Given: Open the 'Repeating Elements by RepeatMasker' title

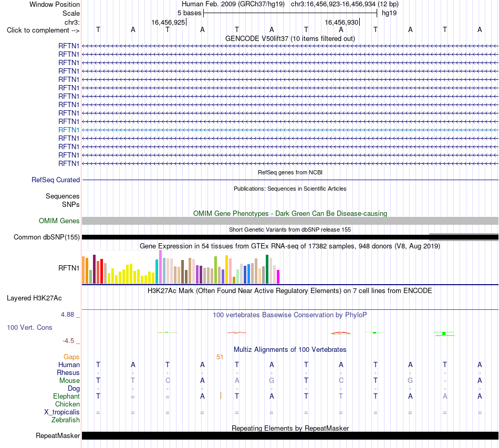Looking at the screenshot, I should (x=290, y=428).
